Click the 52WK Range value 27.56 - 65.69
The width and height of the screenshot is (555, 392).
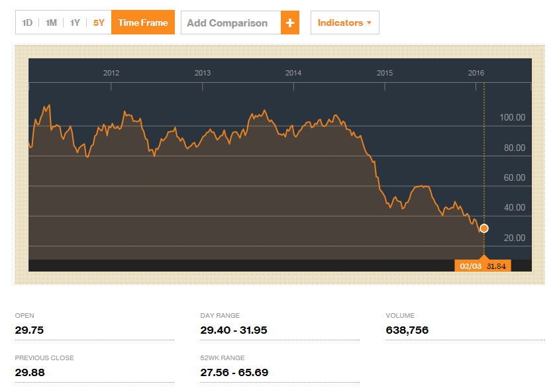[x=234, y=373]
